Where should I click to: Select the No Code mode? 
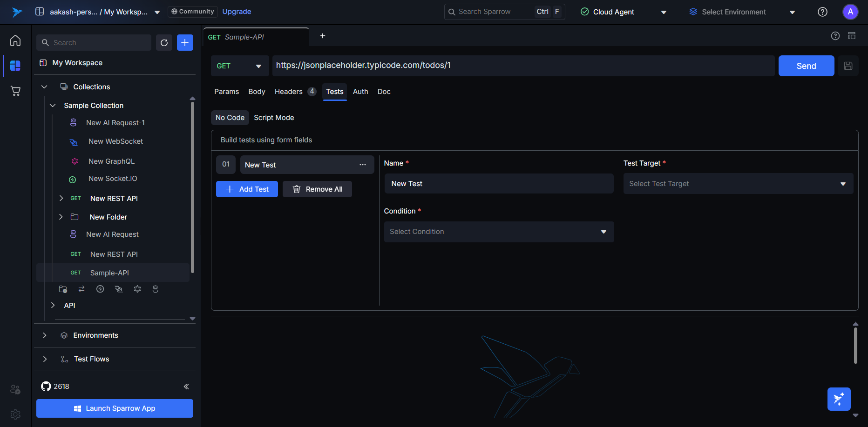(x=230, y=118)
